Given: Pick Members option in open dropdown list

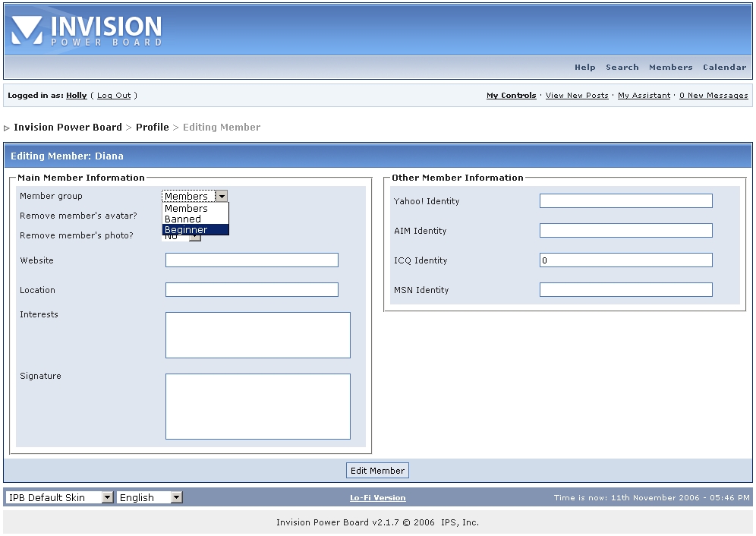Looking at the screenshot, I should 186,208.
